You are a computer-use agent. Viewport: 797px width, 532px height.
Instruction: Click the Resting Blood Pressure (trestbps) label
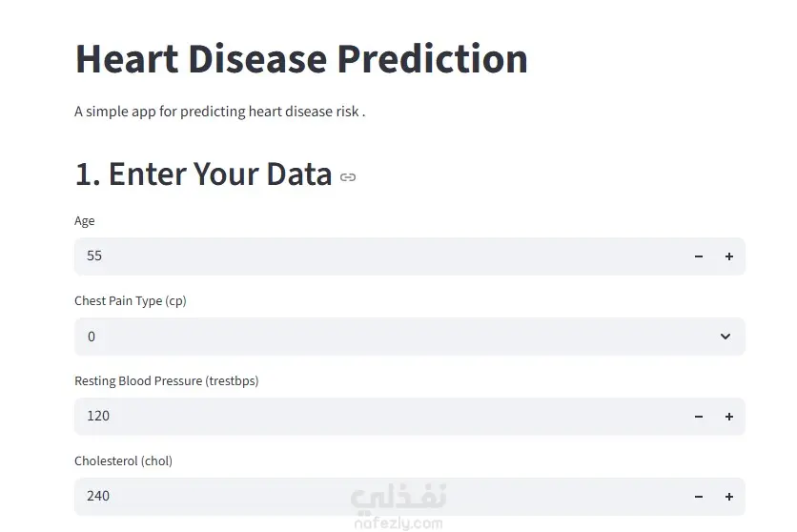click(x=167, y=381)
